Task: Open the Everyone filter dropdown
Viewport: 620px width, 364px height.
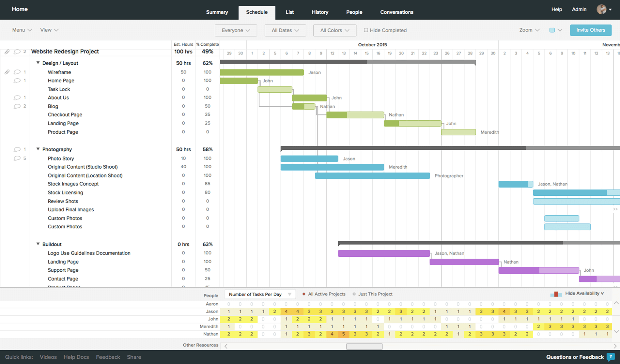Action: (236, 30)
